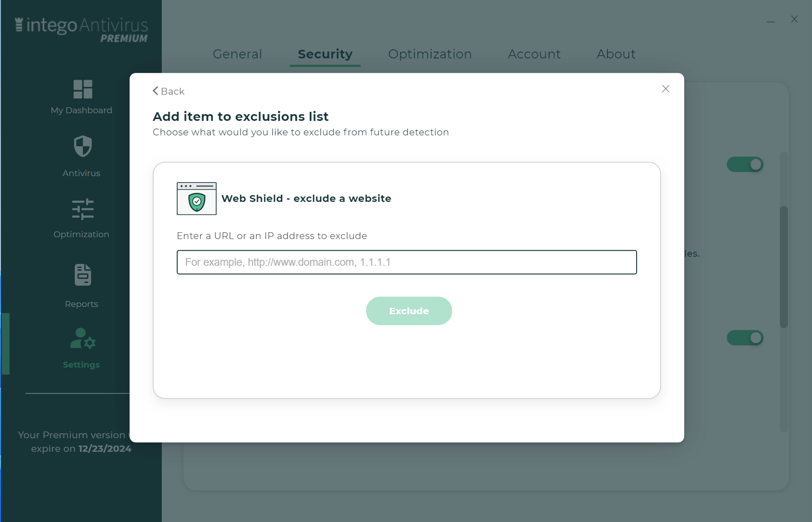Close the exclusions dialog with X

[x=666, y=89]
